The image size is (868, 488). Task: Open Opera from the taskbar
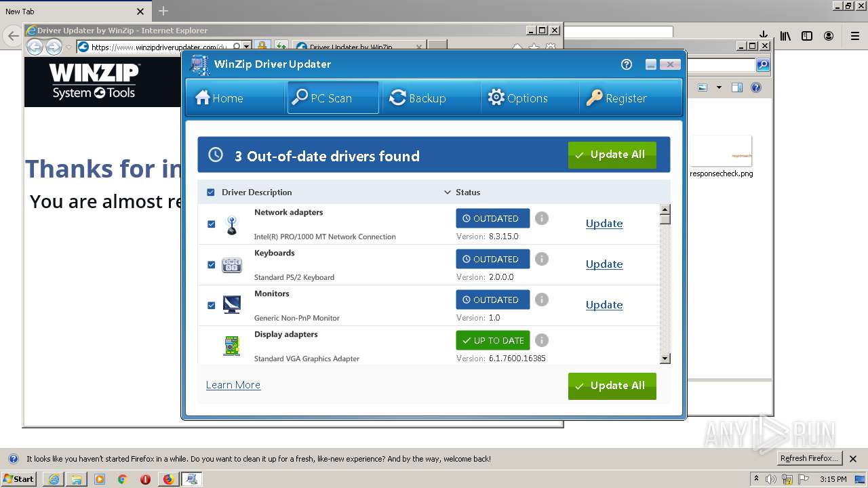(x=145, y=479)
